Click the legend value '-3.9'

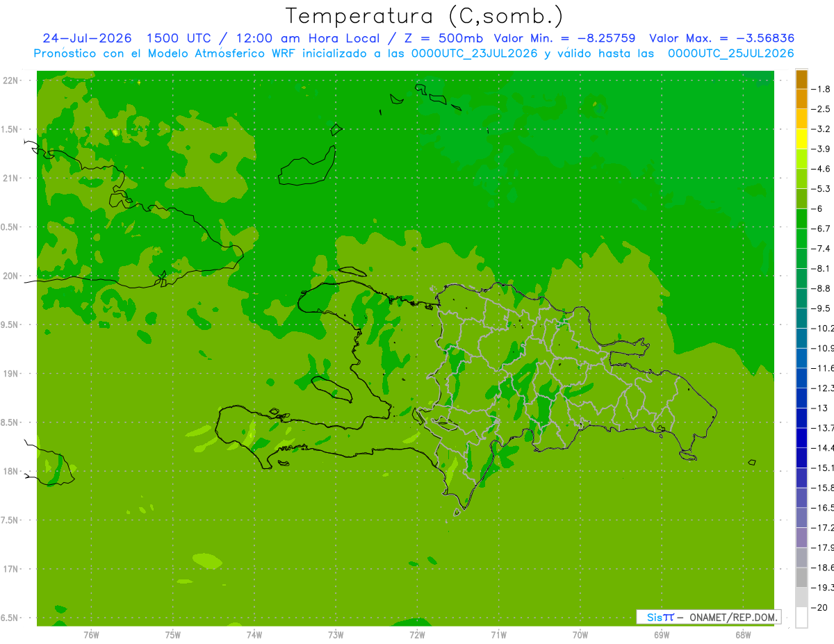point(821,149)
